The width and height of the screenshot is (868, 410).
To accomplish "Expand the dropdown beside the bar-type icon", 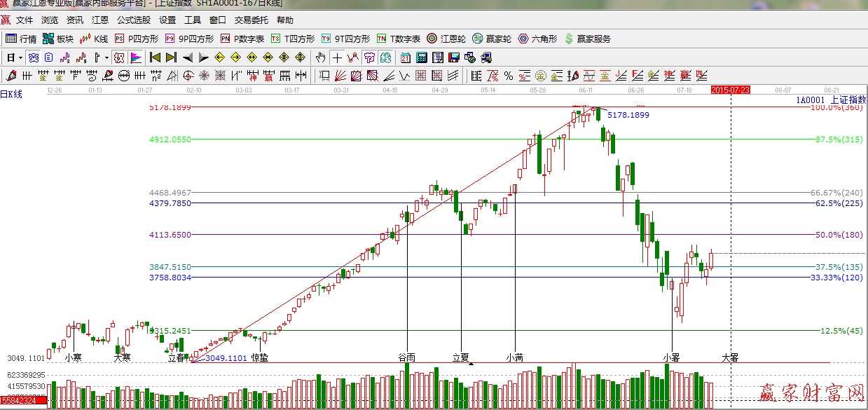I will click(x=106, y=57).
